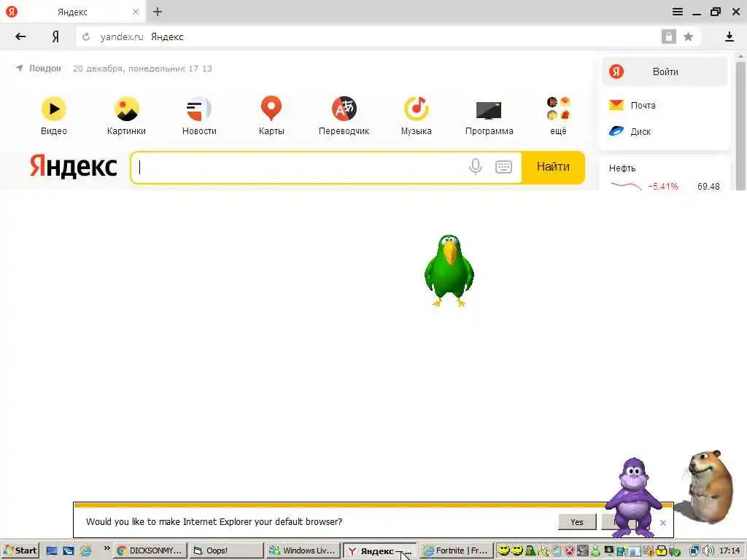Open the on-screen keyboard icon in search box
Screen dimensions: 747x560
pyautogui.click(x=503, y=167)
